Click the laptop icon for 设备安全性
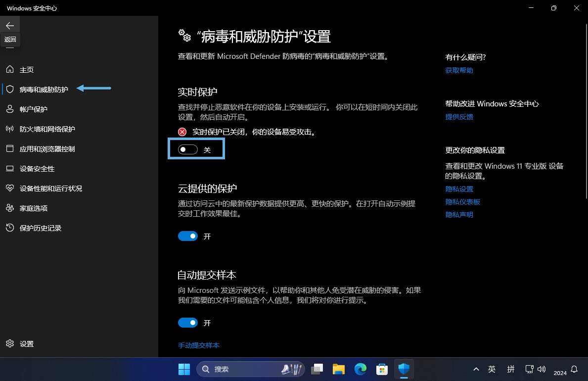 click(10, 169)
